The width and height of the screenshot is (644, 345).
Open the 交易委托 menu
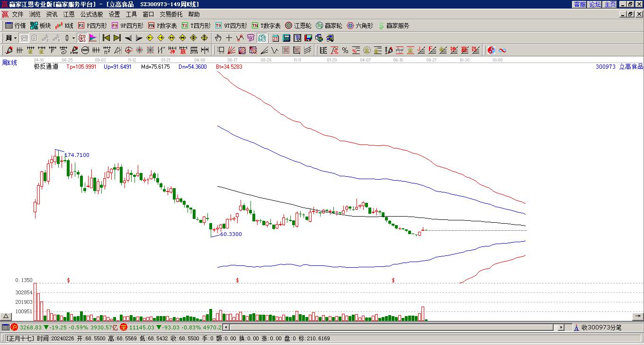[x=171, y=14]
